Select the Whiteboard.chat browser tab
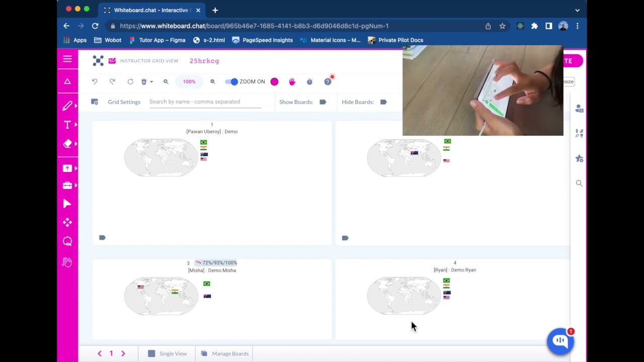Screen dimensions: 644x362 151,10
